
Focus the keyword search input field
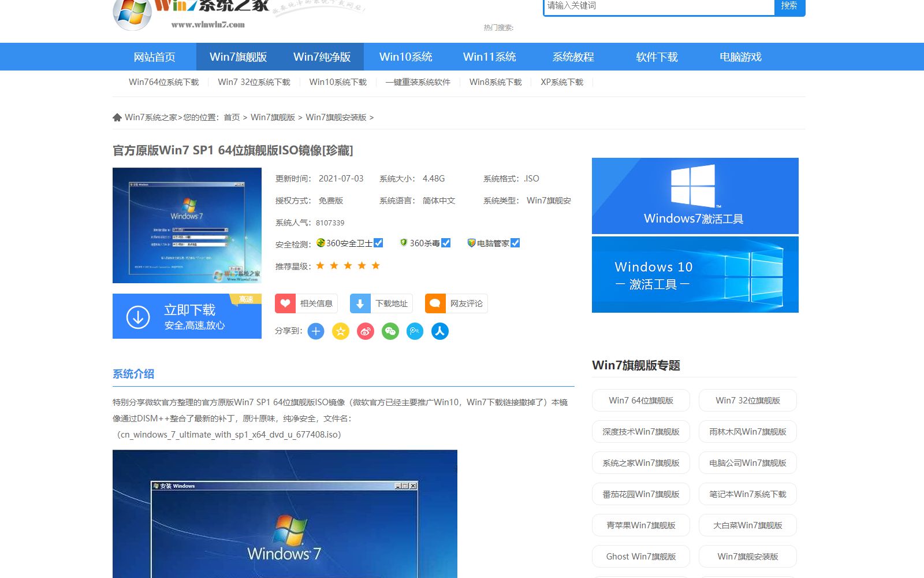[x=659, y=7]
